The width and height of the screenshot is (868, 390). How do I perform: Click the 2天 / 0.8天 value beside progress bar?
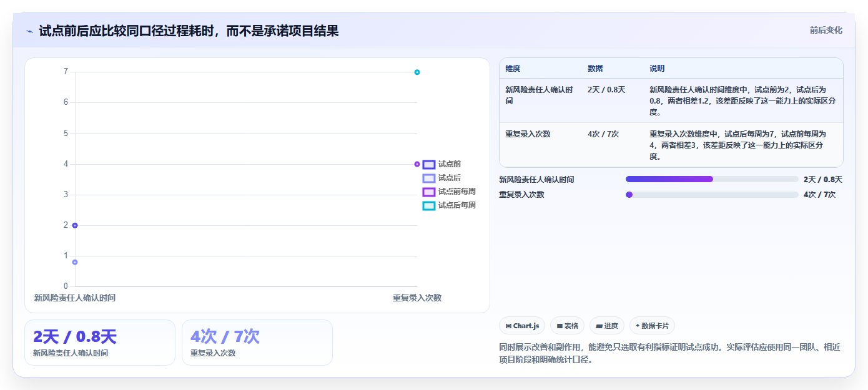(x=823, y=180)
